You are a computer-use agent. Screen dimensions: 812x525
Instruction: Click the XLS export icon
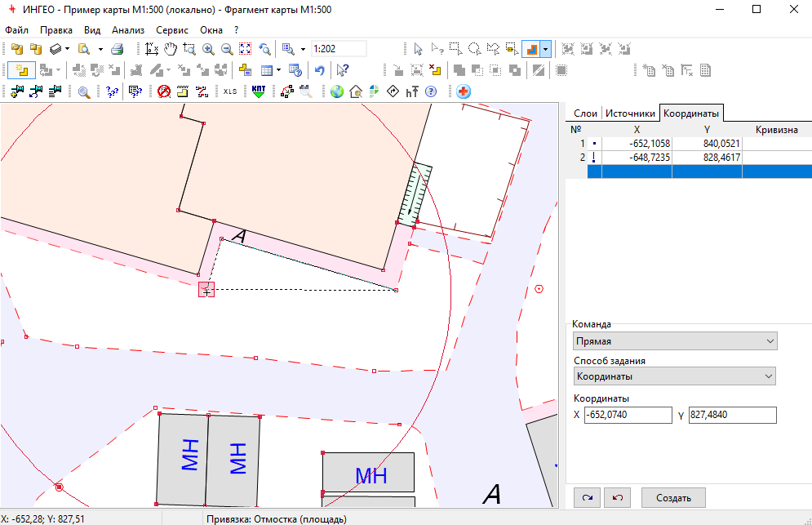[230, 91]
